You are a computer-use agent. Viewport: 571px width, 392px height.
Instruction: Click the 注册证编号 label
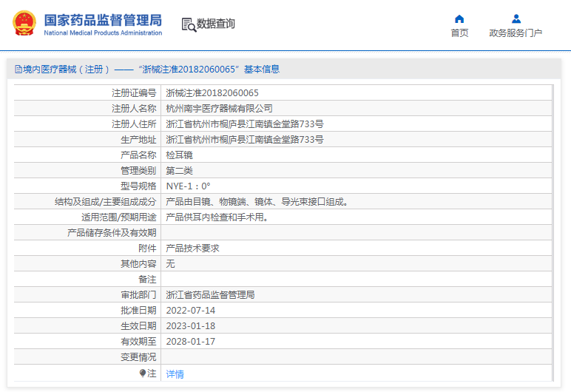point(134,93)
